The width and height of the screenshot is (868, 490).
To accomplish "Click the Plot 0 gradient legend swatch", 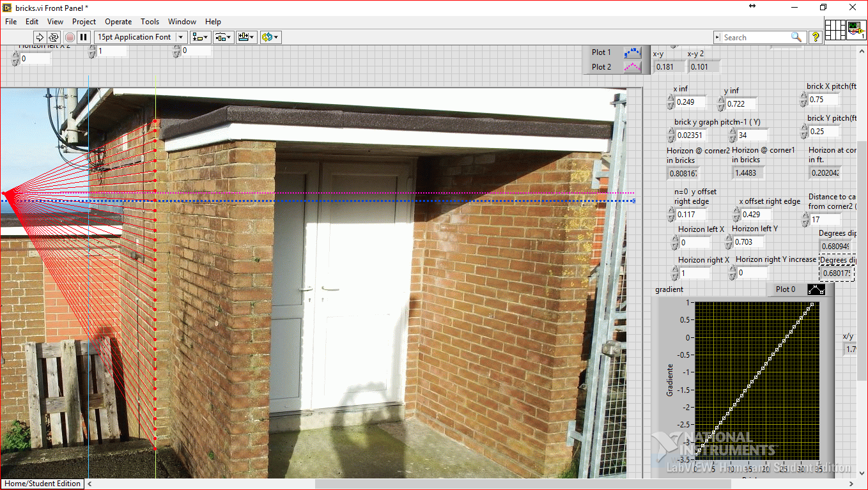I will (816, 289).
